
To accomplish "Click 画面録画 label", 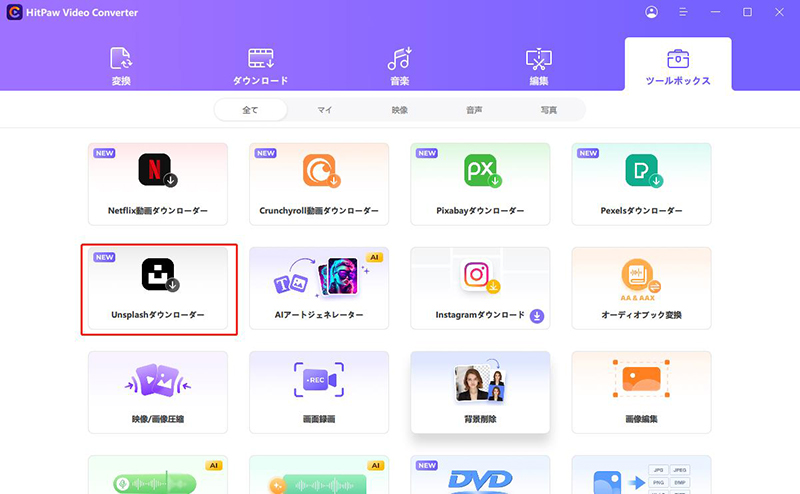I will pos(319,419).
